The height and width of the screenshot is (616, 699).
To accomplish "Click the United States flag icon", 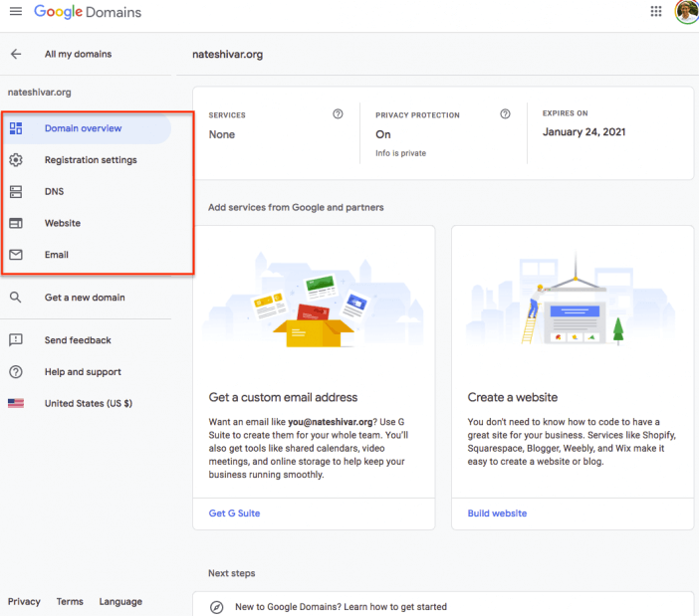I will [16, 403].
